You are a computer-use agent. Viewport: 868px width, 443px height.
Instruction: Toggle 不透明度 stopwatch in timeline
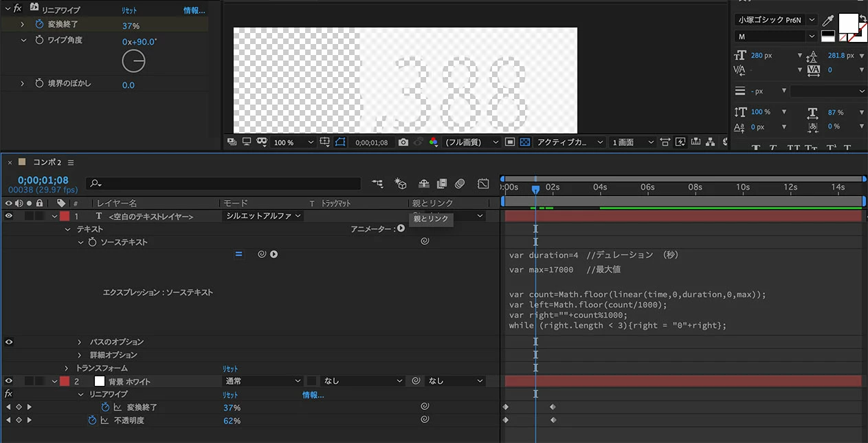click(x=92, y=420)
